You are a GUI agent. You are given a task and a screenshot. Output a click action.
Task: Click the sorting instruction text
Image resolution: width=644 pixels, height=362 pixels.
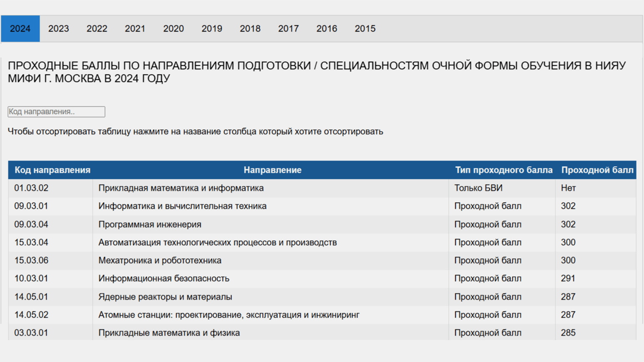pos(195,132)
